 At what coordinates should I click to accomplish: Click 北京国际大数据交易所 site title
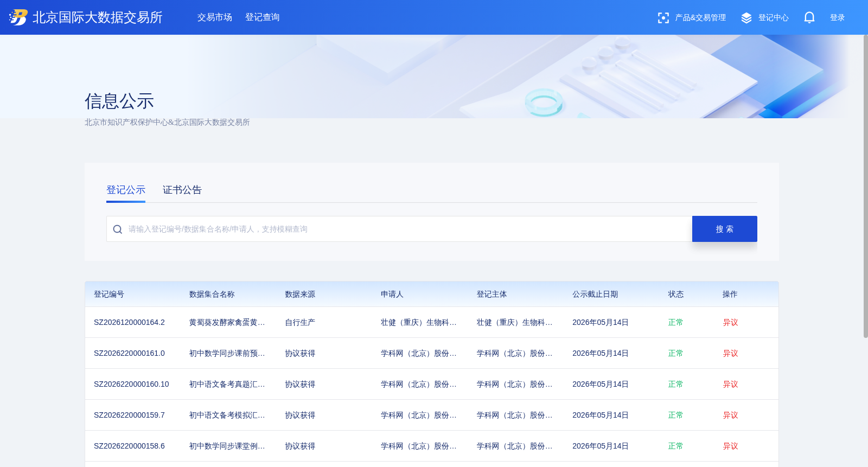tap(98, 17)
